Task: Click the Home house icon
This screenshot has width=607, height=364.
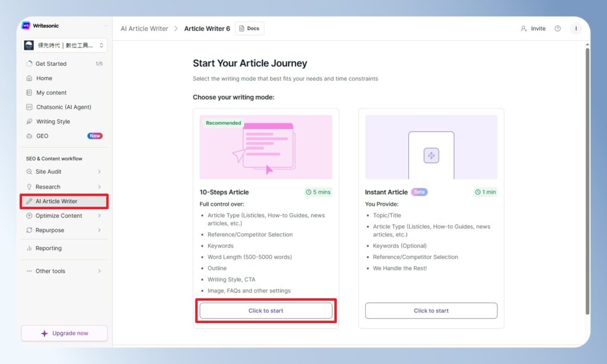Action: pyautogui.click(x=29, y=78)
